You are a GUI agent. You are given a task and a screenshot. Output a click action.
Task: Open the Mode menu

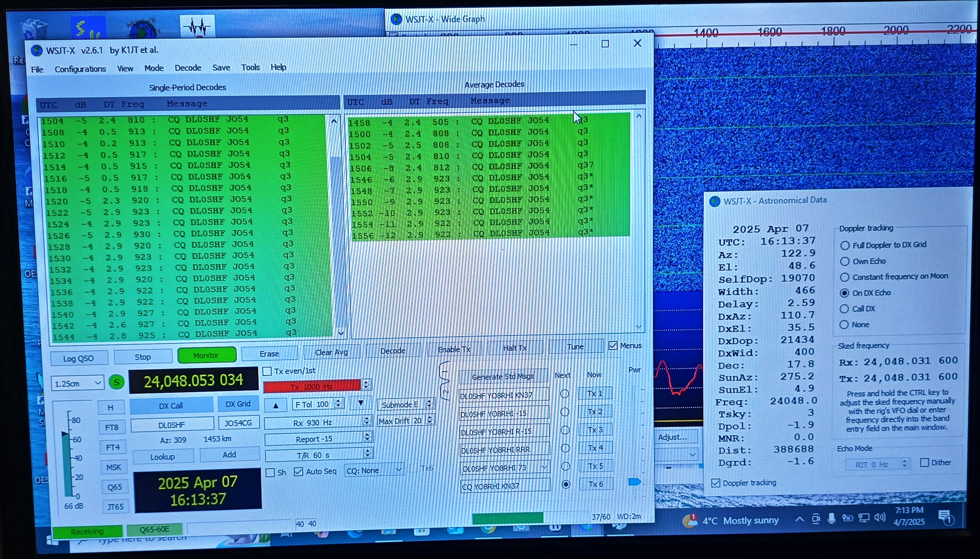coord(154,68)
